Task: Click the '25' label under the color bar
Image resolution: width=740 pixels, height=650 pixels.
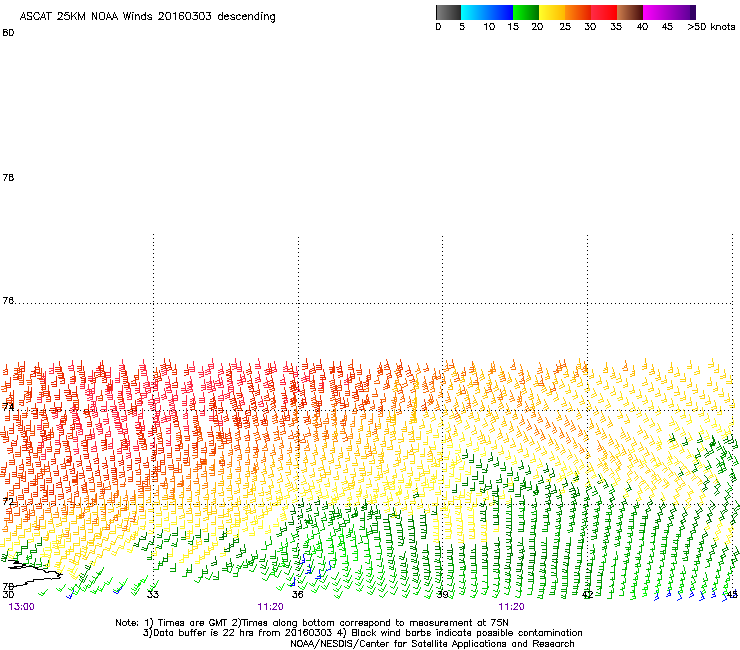Action: point(565,27)
